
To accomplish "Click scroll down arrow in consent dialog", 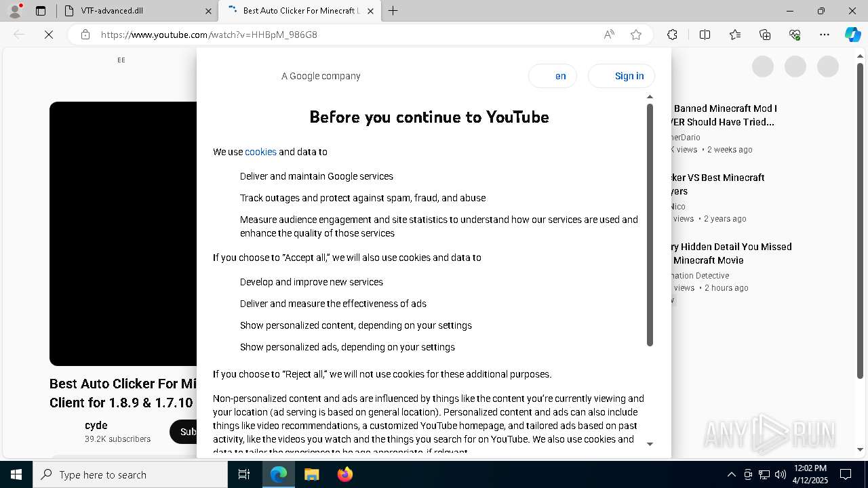I will click(x=650, y=444).
